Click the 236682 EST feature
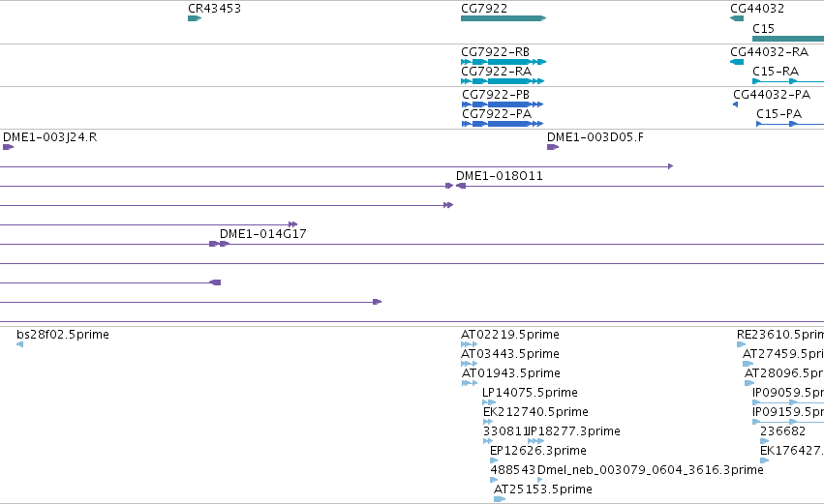This screenshot has height=504, width=824. (765, 441)
